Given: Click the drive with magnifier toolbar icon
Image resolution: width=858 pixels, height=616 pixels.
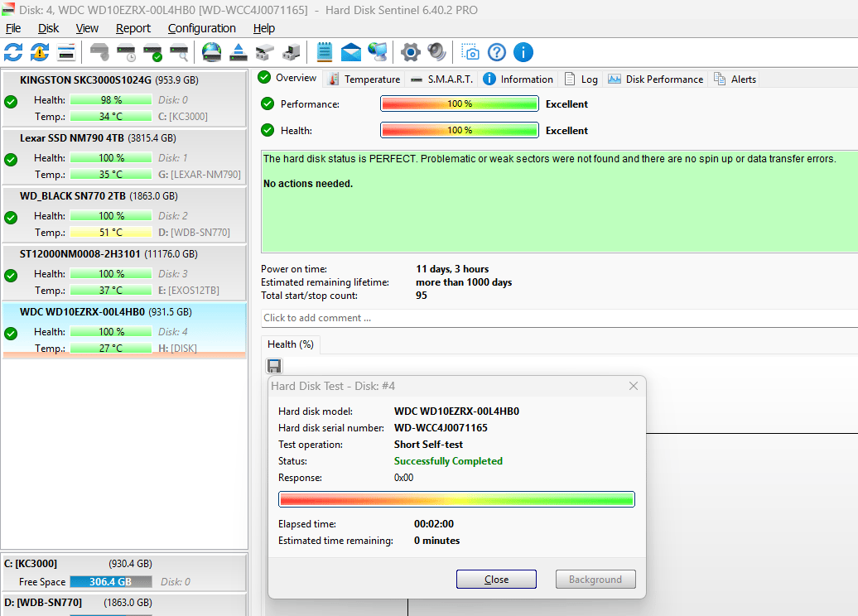Looking at the screenshot, I should click(x=179, y=52).
